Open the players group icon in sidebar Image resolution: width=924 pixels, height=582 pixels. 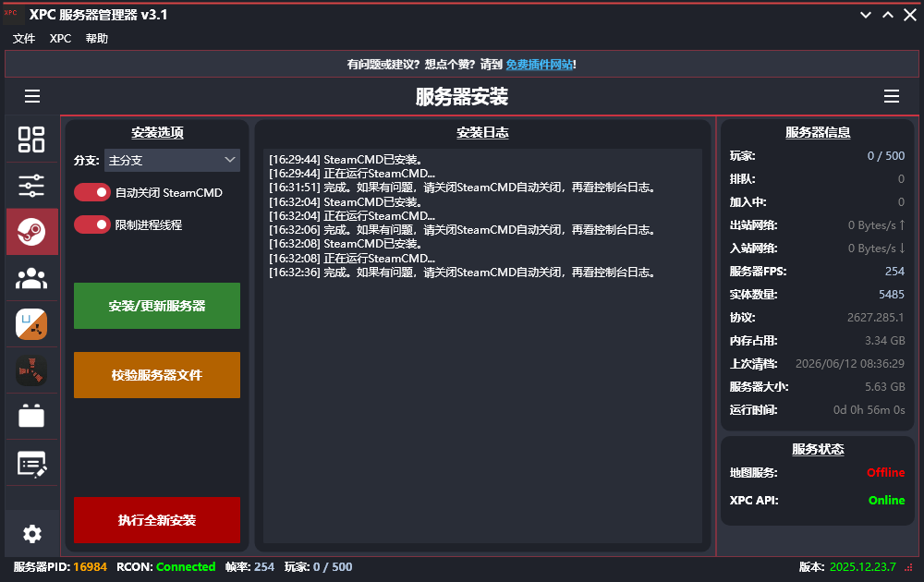coord(31,278)
